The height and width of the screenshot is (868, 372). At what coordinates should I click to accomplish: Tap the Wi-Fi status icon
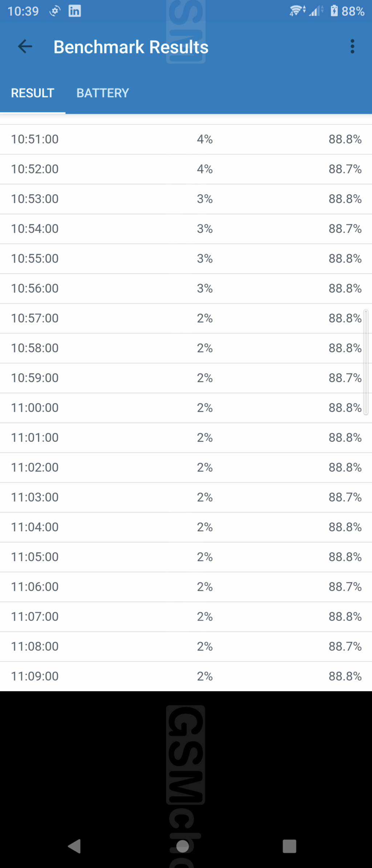297,11
